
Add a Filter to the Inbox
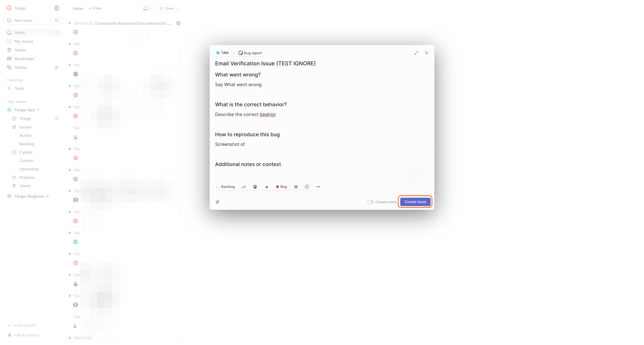point(95,9)
